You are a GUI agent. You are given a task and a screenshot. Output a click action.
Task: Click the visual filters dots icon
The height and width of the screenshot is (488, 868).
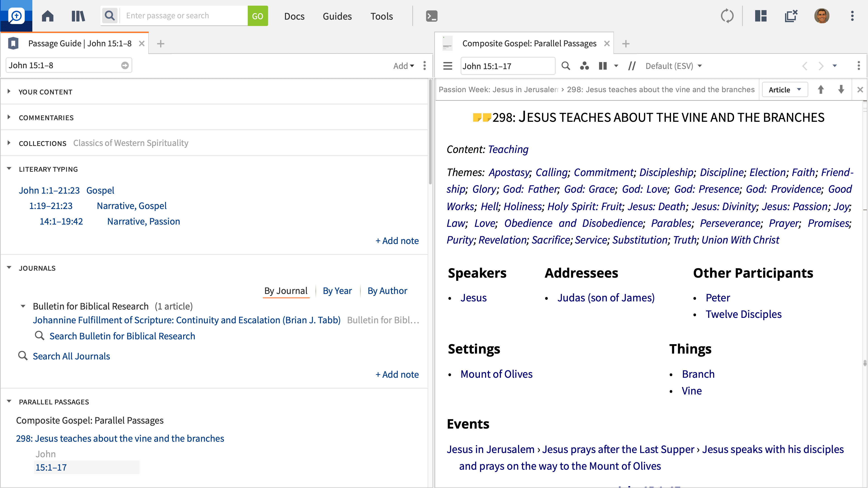(584, 66)
